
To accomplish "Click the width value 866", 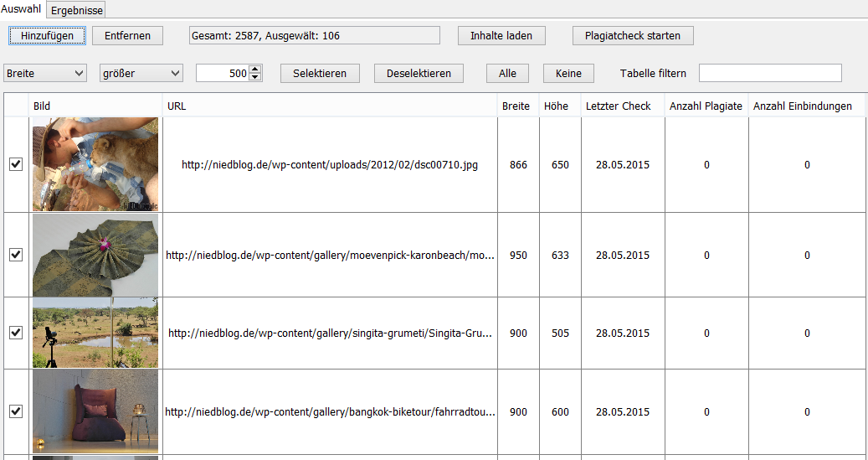I will point(518,164).
